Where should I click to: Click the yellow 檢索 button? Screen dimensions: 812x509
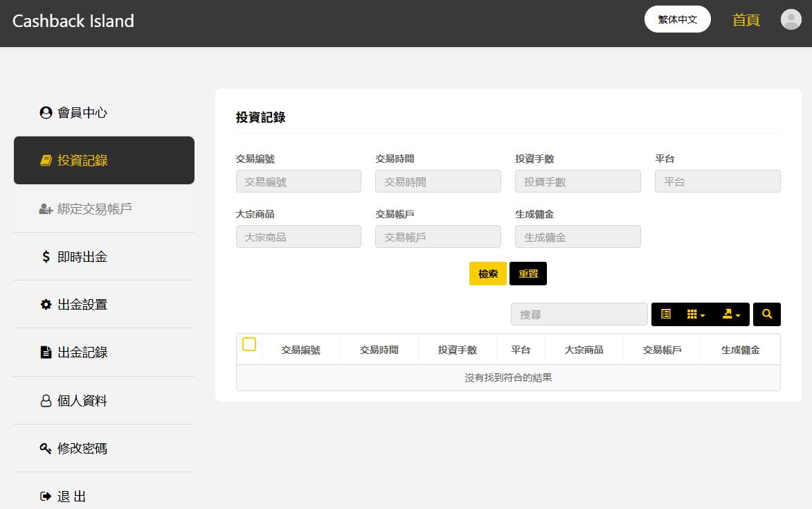[488, 274]
